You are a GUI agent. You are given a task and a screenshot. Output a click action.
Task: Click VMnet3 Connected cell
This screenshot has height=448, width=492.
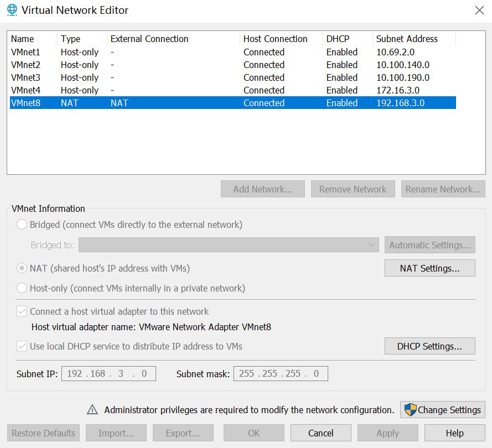pos(264,77)
